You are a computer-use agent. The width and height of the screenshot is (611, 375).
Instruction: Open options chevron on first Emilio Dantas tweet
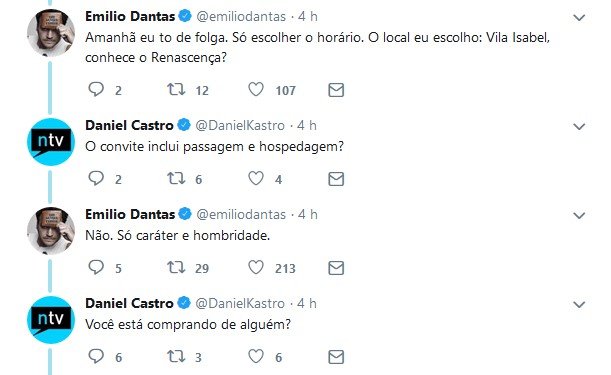[579, 18]
